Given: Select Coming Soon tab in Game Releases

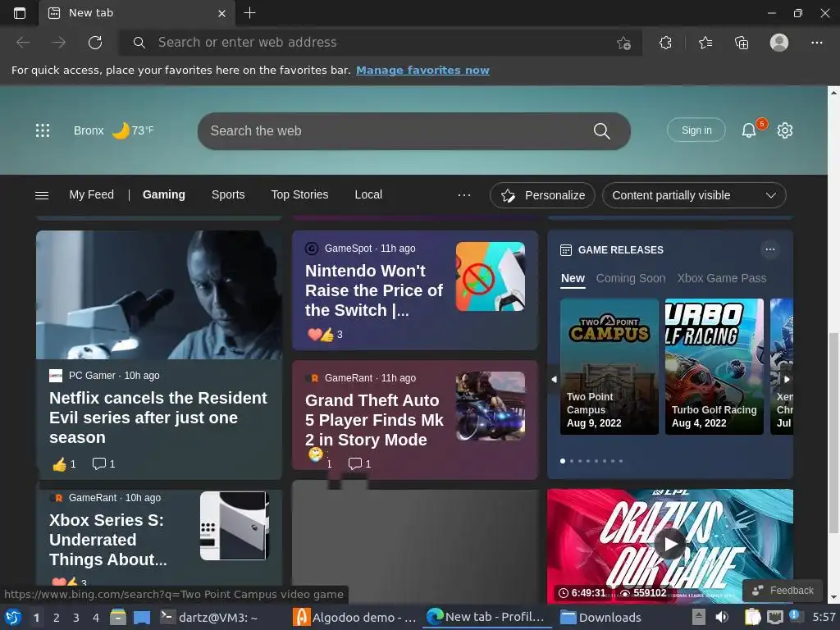Looking at the screenshot, I should 631,279.
